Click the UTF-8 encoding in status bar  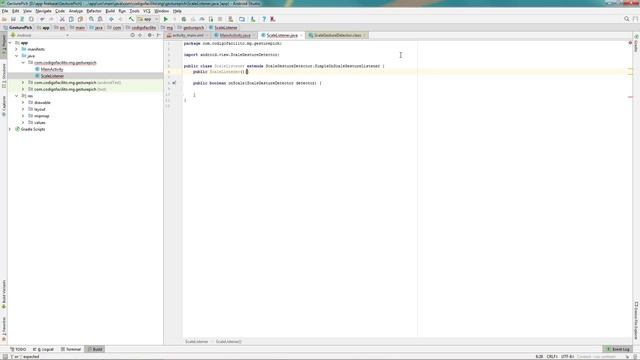click(x=567, y=357)
